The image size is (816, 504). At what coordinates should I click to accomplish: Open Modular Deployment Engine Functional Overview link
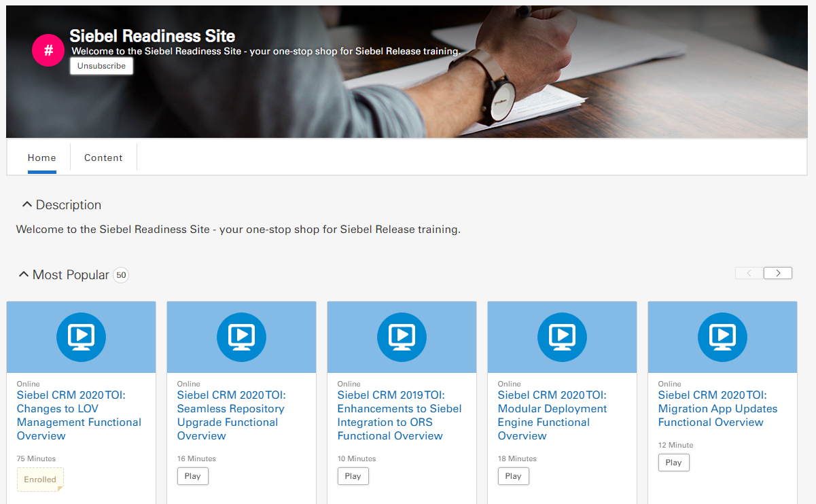(x=552, y=415)
